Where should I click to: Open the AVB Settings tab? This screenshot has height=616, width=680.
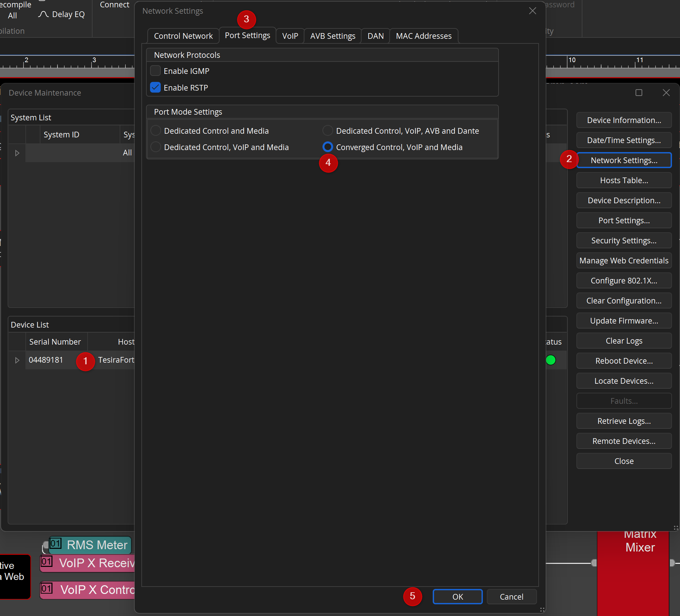point(332,36)
